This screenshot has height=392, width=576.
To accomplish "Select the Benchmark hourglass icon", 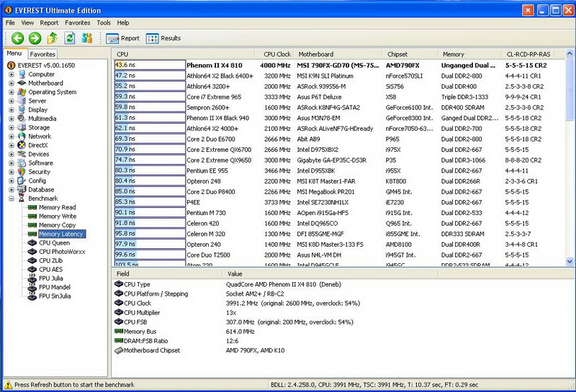I will (22, 199).
